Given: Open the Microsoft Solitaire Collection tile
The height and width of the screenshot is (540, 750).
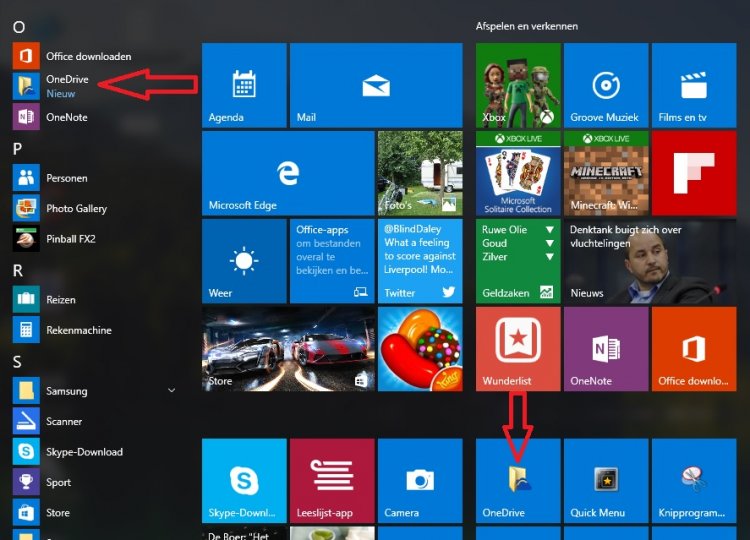Looking at the screenshot, I should pos(517,173).
